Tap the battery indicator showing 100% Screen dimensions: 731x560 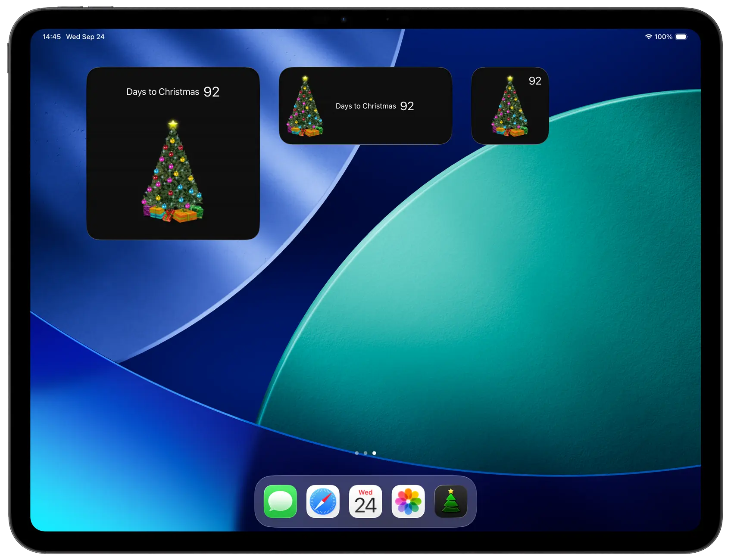tap(681, 37)
